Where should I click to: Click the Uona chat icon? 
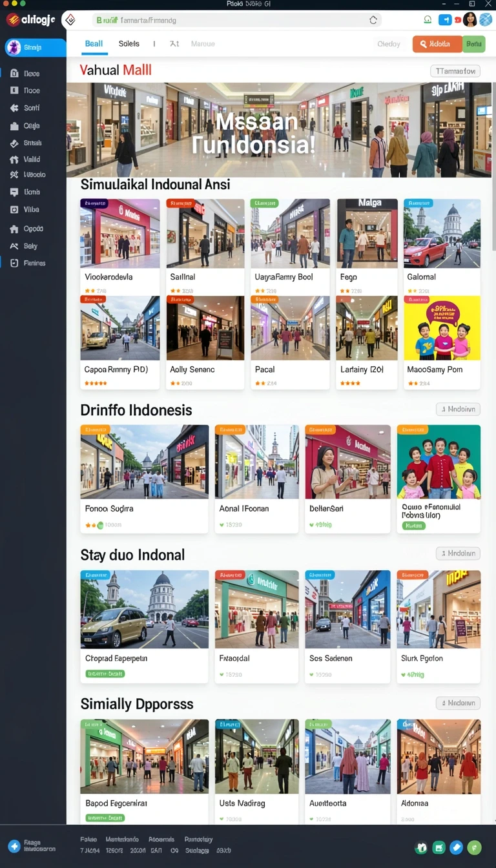coord(14,192)
